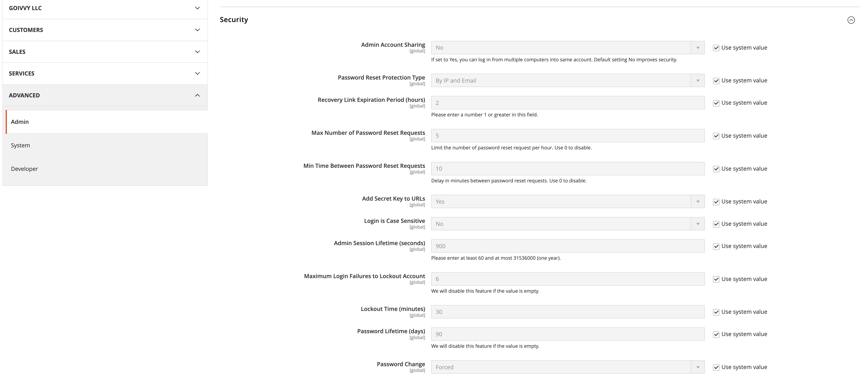Collapse the Advanced section chevron
868x383 pixels.
coord(198,95)
